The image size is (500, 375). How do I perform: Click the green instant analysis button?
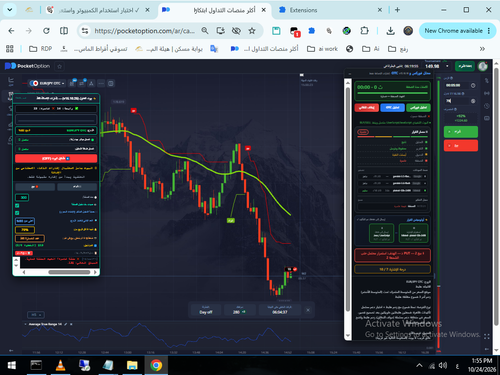[418, 108]
